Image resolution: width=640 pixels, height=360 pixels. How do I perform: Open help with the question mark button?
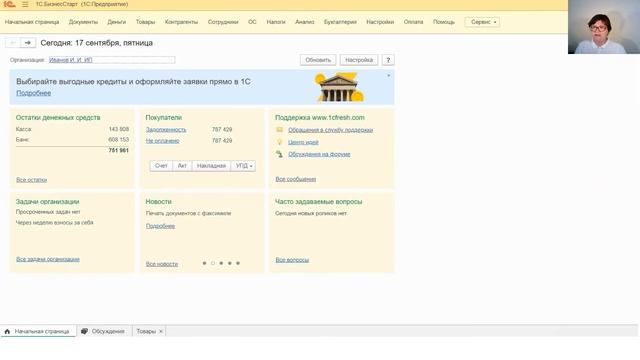(x=388, y=60)
